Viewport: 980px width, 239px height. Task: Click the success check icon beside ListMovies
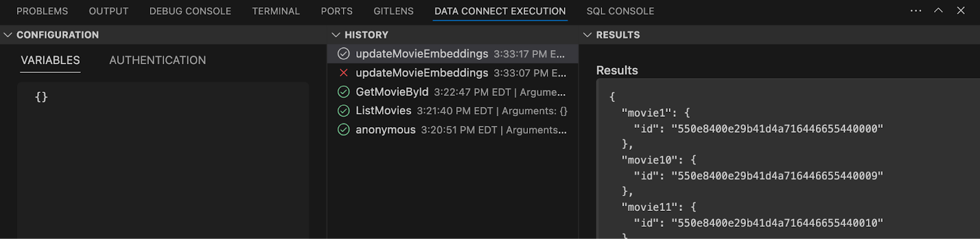[x=344, y=111]
